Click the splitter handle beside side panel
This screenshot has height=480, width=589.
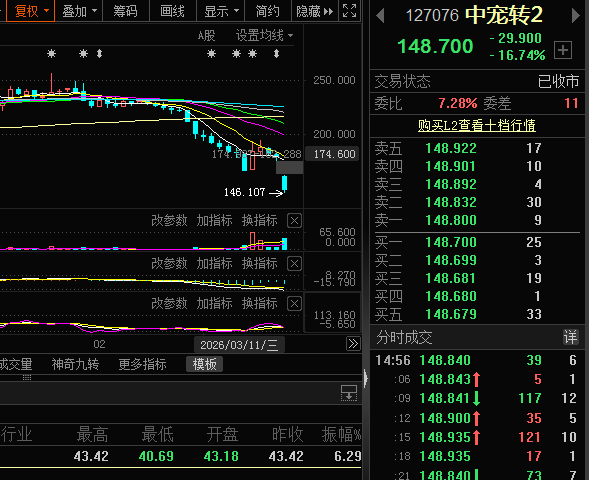(x=365, y=378)
